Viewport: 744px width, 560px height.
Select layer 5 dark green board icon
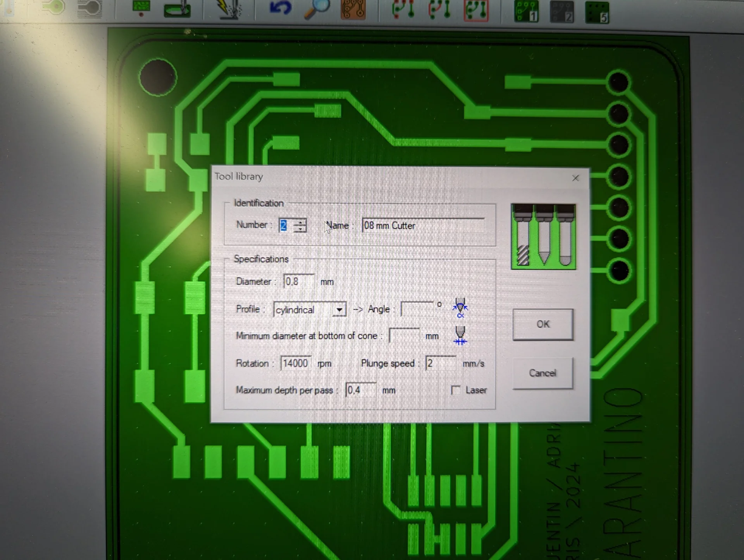(x=597, y=12)
